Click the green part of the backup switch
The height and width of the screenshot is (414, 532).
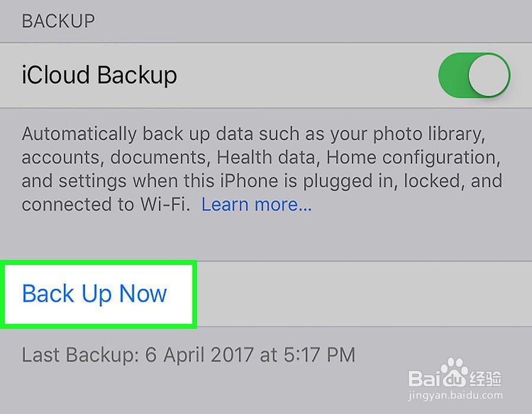(x=453, y=75)
